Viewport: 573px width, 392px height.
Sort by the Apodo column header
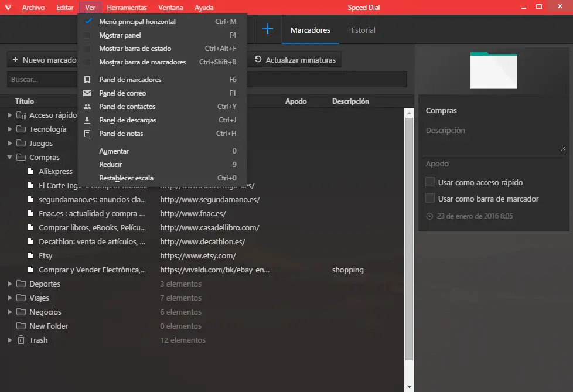point(296,101)
